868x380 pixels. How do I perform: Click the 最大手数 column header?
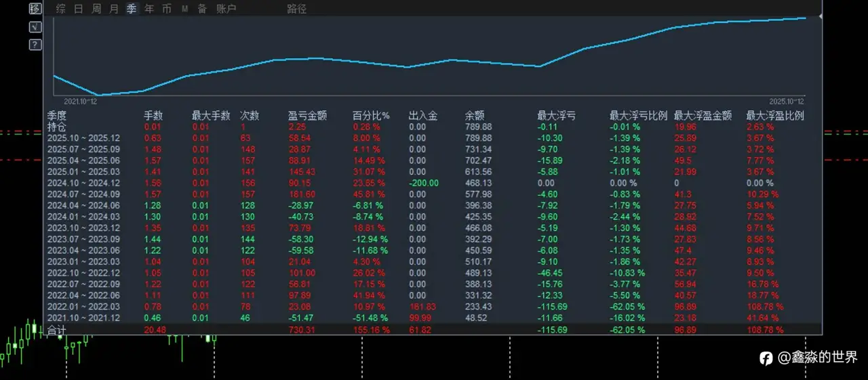(211, 116)
